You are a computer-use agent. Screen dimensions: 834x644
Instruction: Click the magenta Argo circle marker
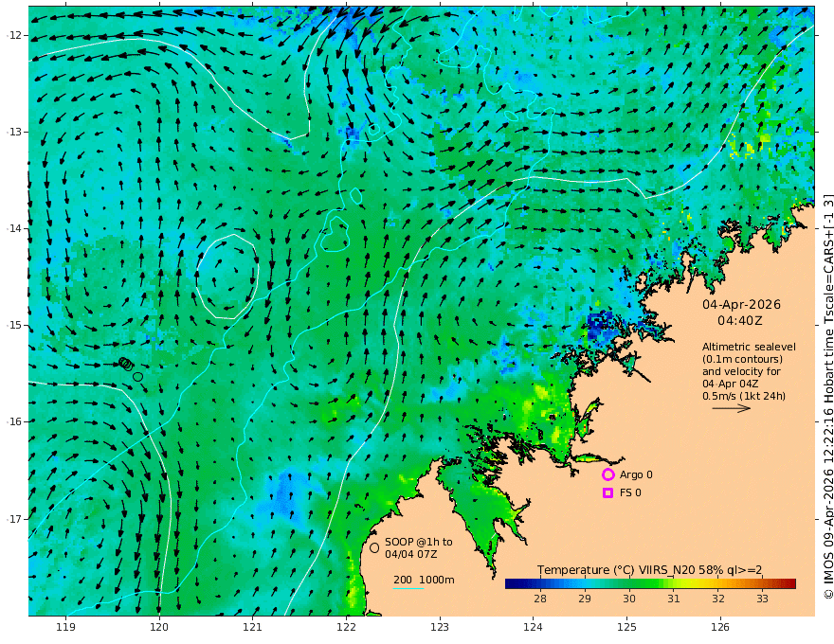(607, 474)
